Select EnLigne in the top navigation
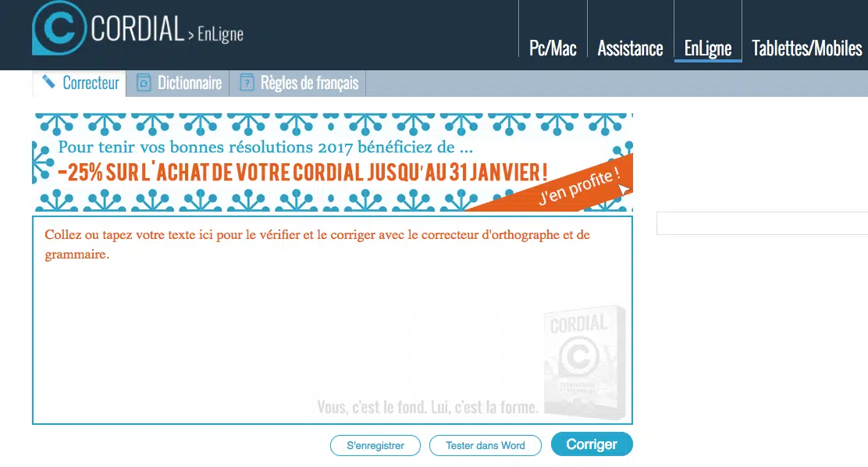The width and height of the screenshot is (868, 467). pos(707,48)
